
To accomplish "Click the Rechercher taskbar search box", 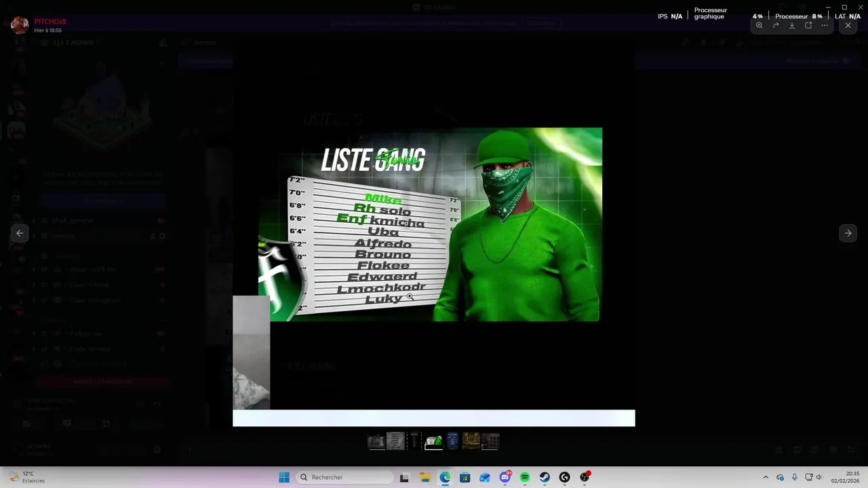I will 345,477.
